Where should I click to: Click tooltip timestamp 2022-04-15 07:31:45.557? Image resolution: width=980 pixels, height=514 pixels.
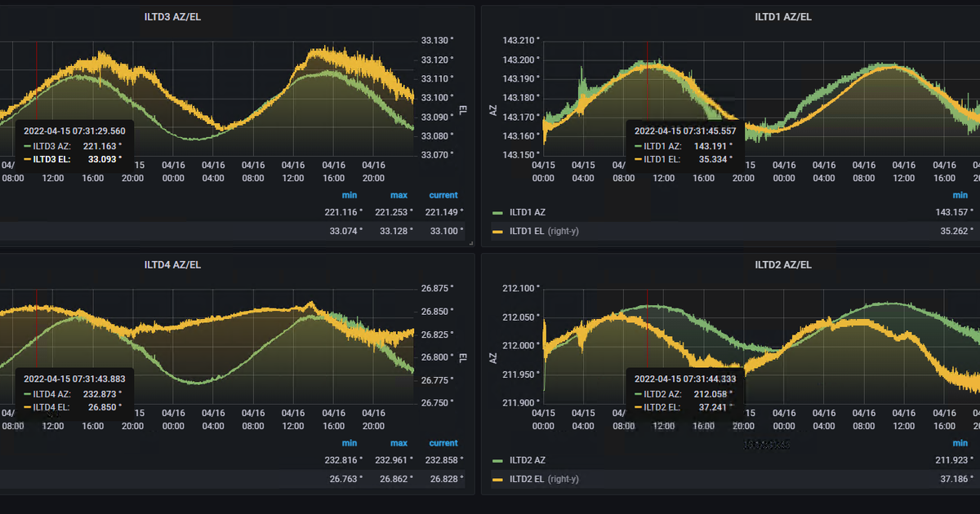tap(685, 131)
